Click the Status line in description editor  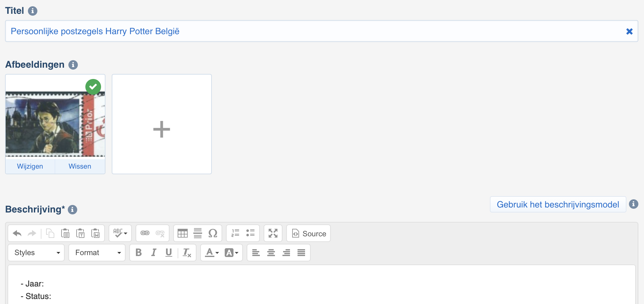36,296
